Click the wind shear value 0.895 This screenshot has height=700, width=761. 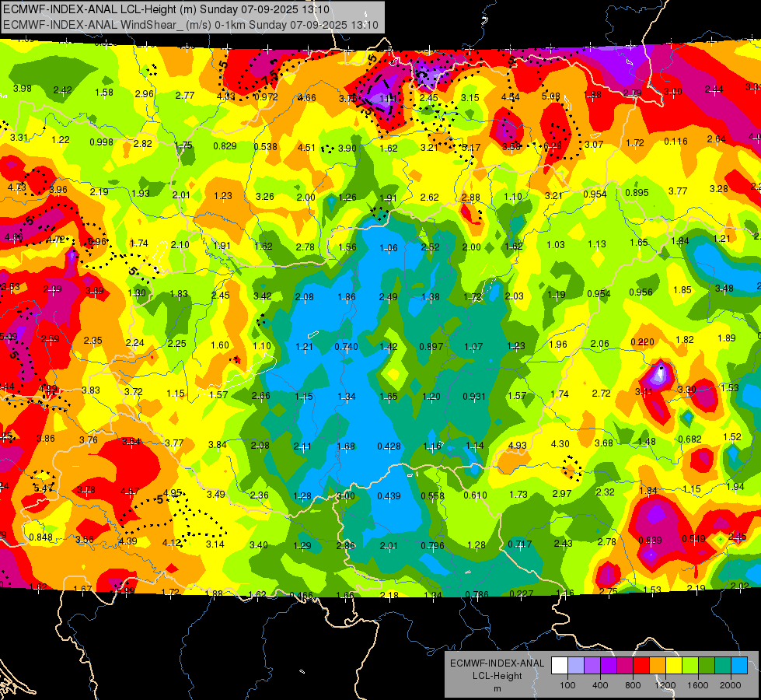coord(637,192)
